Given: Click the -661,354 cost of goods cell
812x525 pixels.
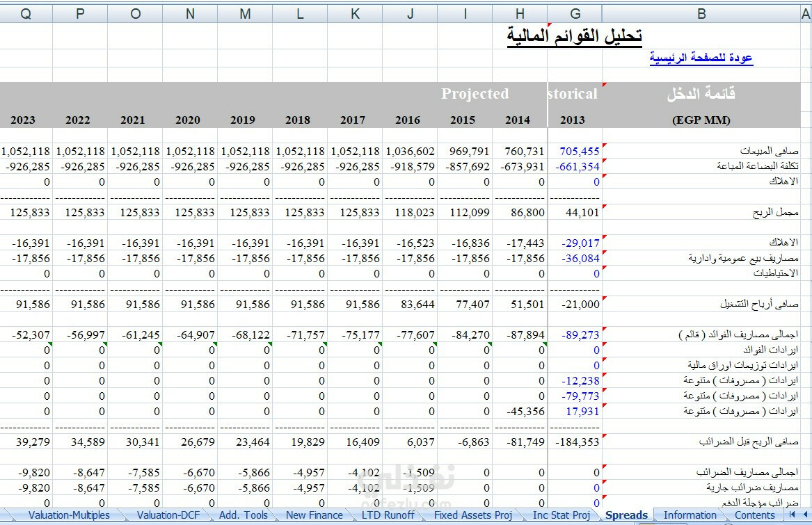Looking at the screenshot, I should pos(575,167).
